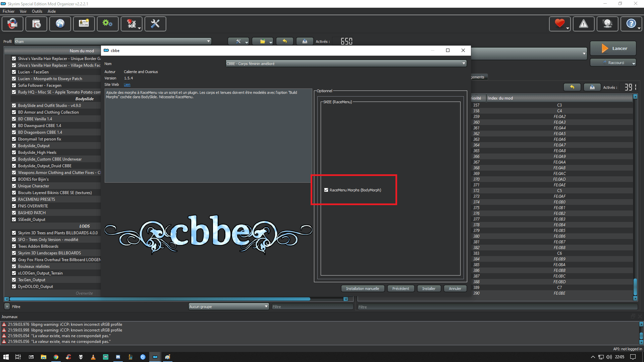Screen dimensions: 644x362
Task: Disable Ebonymail 1st person fix mod
Action: 13,139
